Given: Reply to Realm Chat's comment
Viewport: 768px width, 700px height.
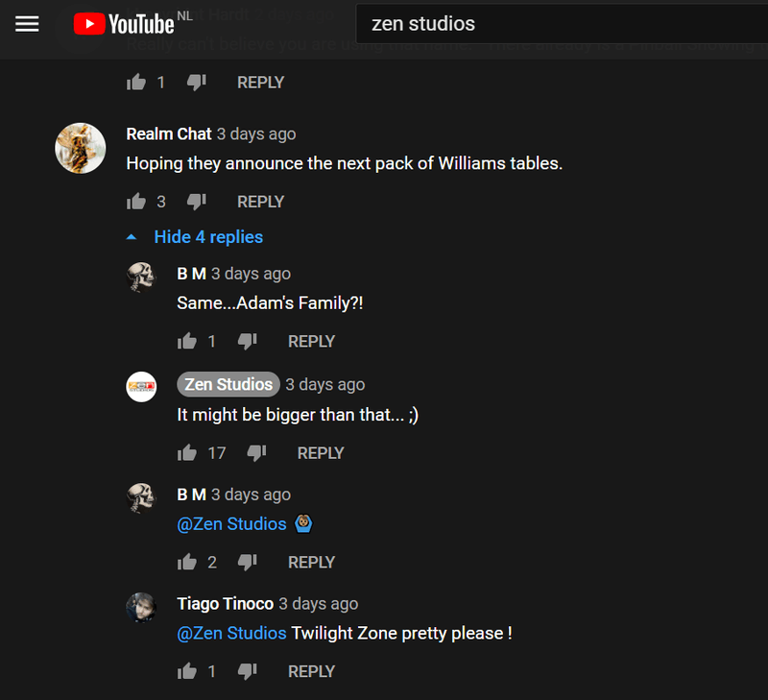Looking at the screenshot, I should coord(261,202).
